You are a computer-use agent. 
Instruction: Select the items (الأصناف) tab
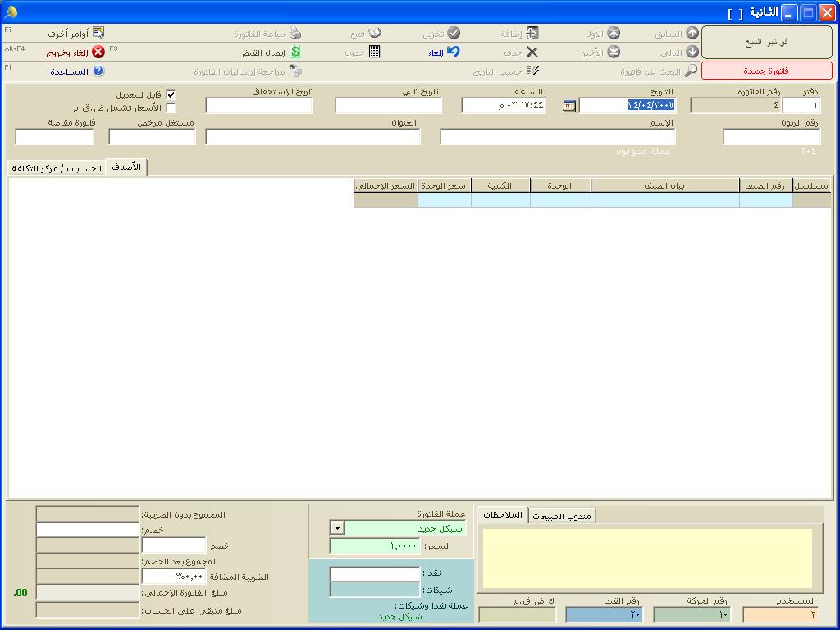(x=126, y=167)
